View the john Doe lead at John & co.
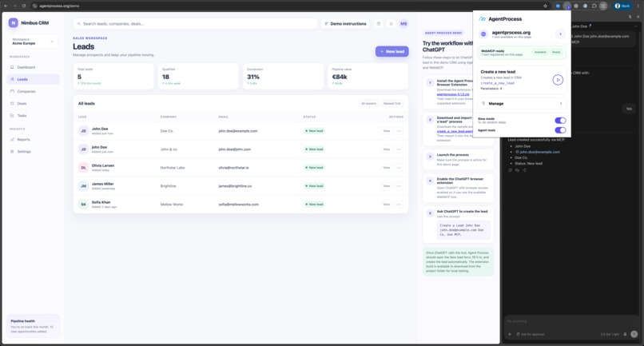Viewport: 644px width, 346px height. click(x=387, y=149)
